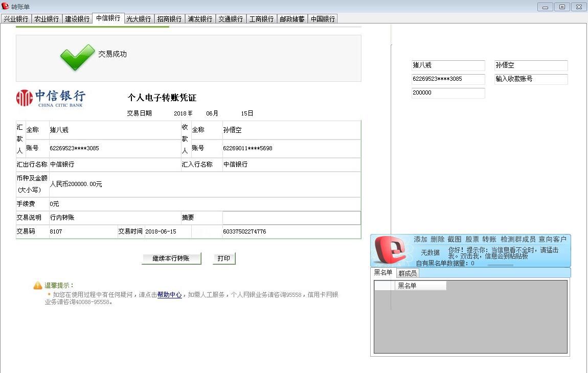
Task: Open the 交通银行 tab
Action: (231, 19)
